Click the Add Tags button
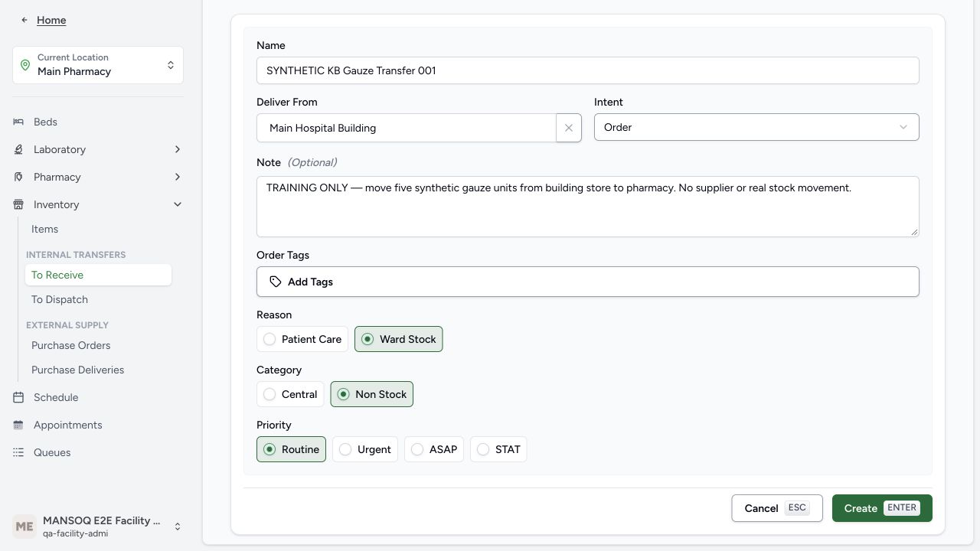 pyautogui.click(x=588, y=282)
